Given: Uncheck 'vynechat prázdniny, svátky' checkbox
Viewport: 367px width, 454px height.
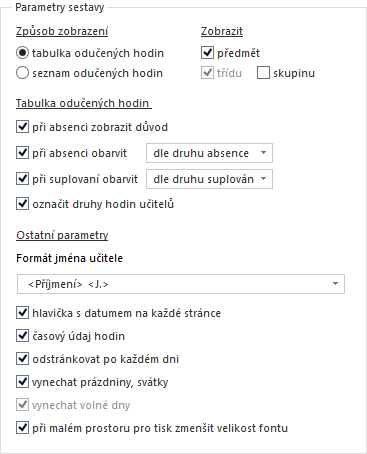Looking at the screenshot, I should click(22, 382).
